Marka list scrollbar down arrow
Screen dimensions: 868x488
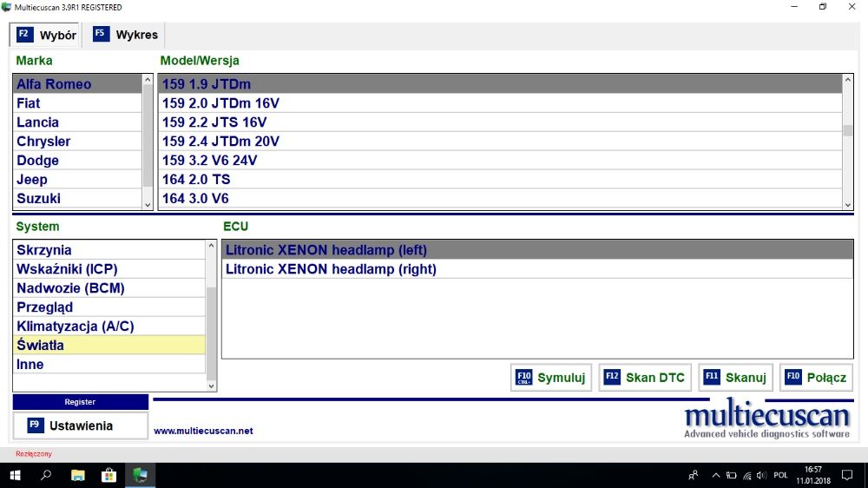point(148,204)
